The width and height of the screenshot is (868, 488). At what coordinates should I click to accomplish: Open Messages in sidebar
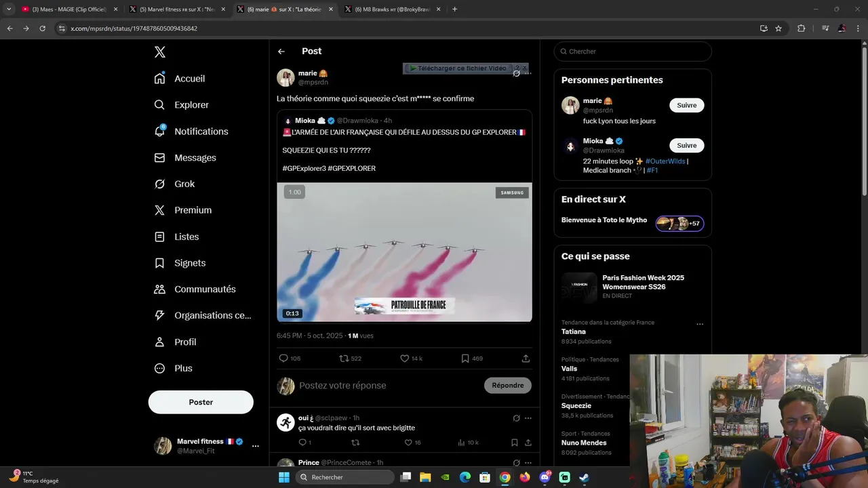(185, 158)
